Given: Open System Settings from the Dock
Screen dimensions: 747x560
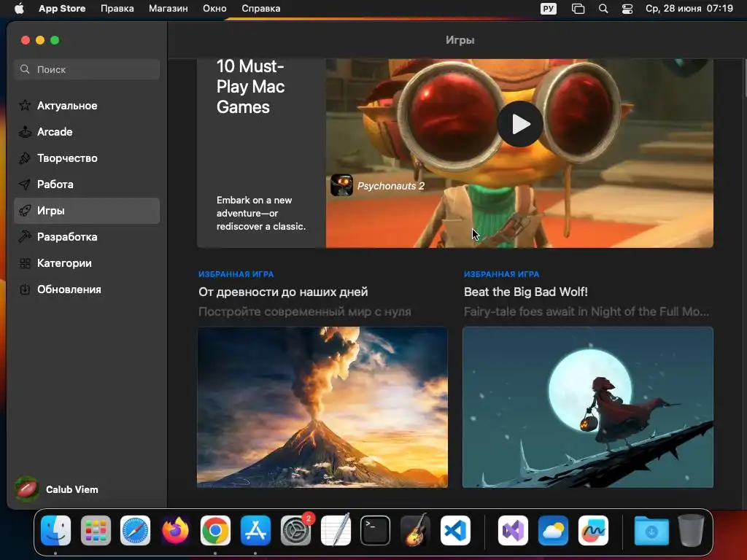Looking at the screenshot, I should click(x=296, y=530).
